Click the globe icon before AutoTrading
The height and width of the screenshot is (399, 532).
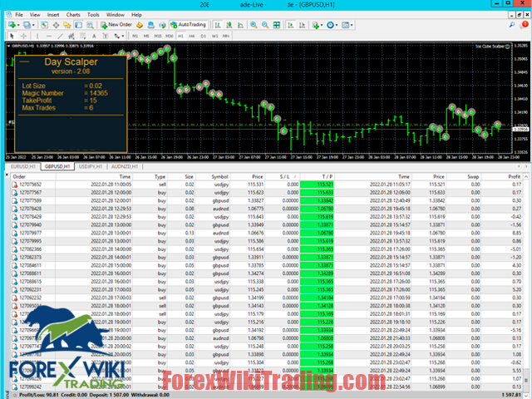coord(162,25)
